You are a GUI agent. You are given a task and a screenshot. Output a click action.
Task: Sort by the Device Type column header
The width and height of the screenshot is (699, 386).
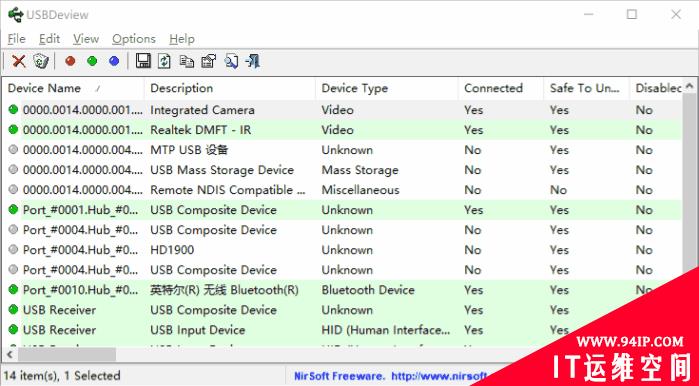click(387, 88)
